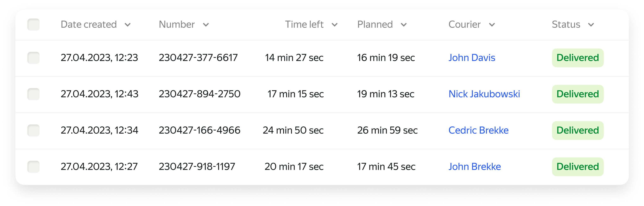This screenshot has width=644, height=206.
Task: Click the Cedric Brekke courier link
Action: click(x=479, y=131)
